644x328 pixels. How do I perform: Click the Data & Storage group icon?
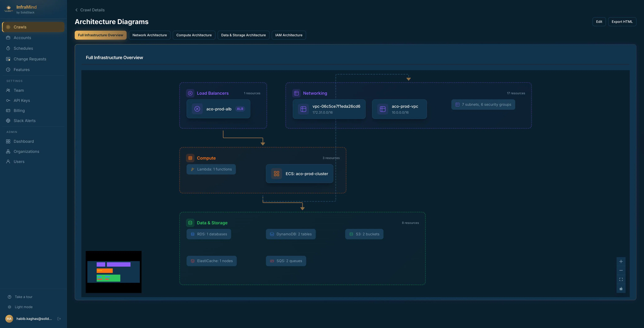pyautogui.click(x=190, y=223)
